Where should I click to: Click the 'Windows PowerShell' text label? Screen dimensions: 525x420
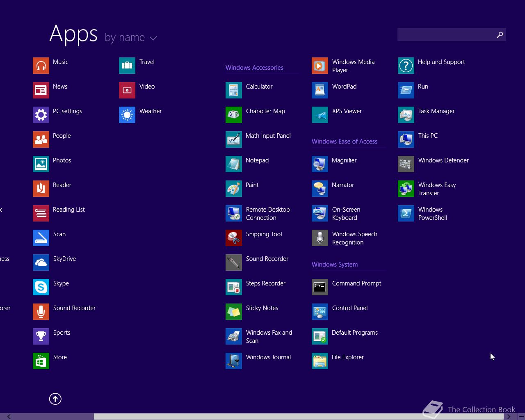tap(433, 214)
